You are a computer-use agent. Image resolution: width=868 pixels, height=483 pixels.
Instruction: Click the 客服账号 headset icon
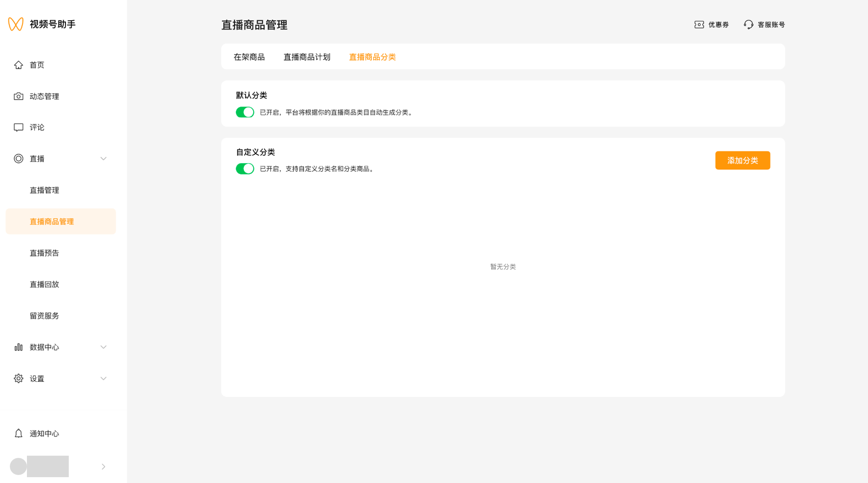[748, 24]
